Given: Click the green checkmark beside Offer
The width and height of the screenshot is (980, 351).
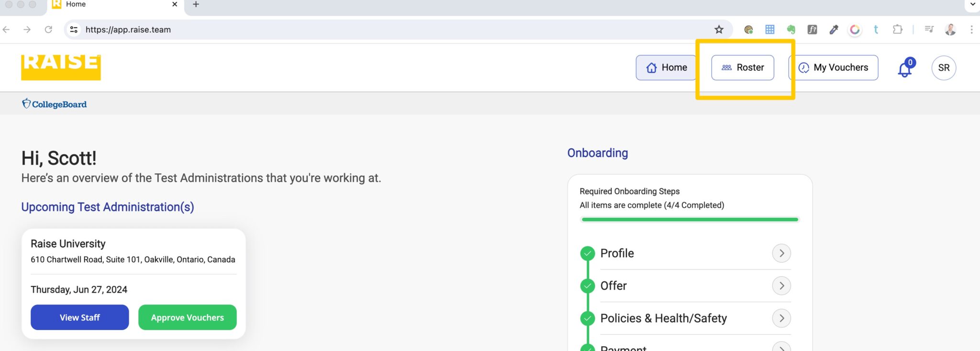Looking at the screenshot, I should pos(587,286).
